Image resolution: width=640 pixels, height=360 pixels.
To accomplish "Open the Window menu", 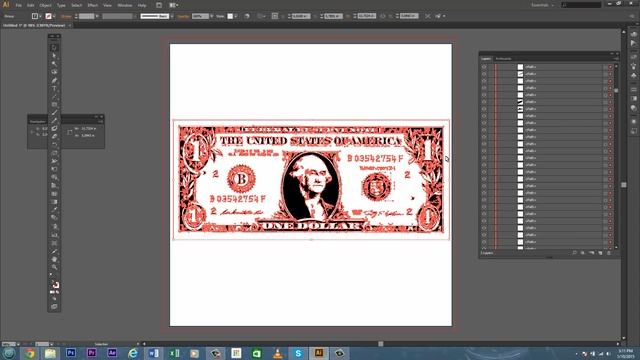I will [124, 5].
